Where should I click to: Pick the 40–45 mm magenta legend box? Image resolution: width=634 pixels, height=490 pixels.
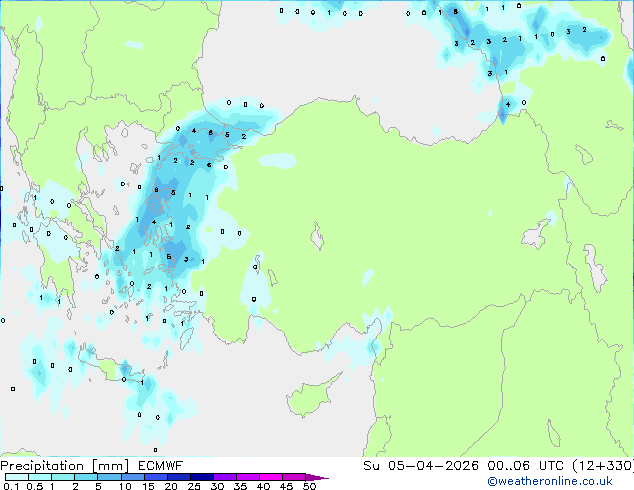[x=271, y=477]
